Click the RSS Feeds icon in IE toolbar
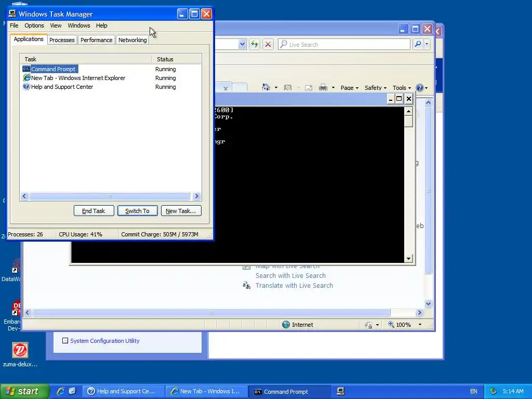The height and width of the screenshot is (399, 532). pyautogui.click(x=288, y=87)
